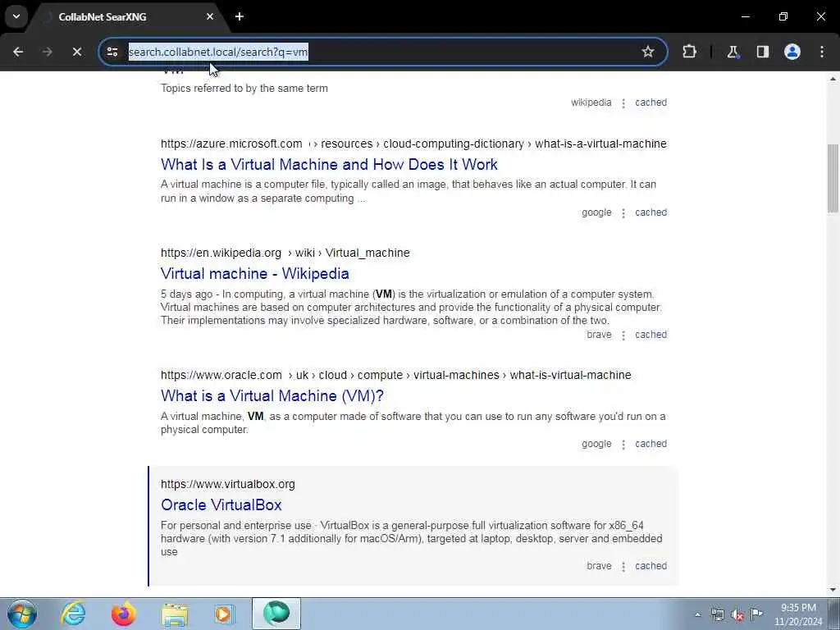
Task: Go back to the previous page
Action: click(18, 52)
